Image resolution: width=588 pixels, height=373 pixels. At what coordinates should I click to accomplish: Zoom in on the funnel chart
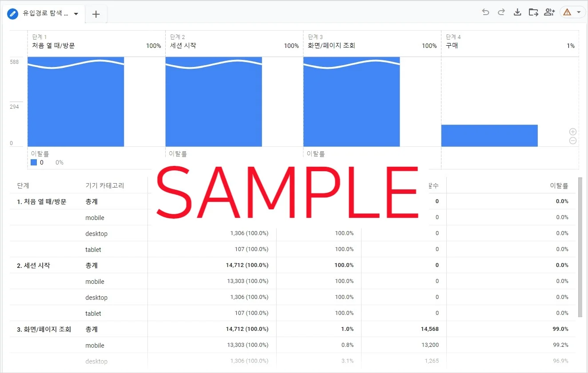pyautogui.click(x=573, y=132)
